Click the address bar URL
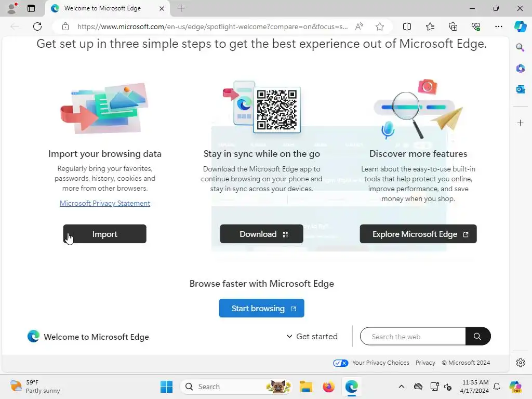The image size is (532, 399). [x=212, y=26]
